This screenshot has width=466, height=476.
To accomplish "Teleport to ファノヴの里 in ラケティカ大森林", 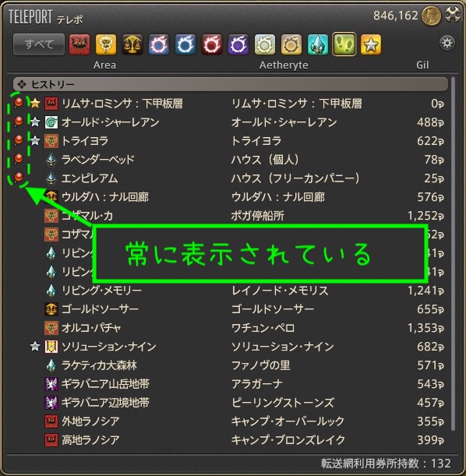I will tap(229, 365).
